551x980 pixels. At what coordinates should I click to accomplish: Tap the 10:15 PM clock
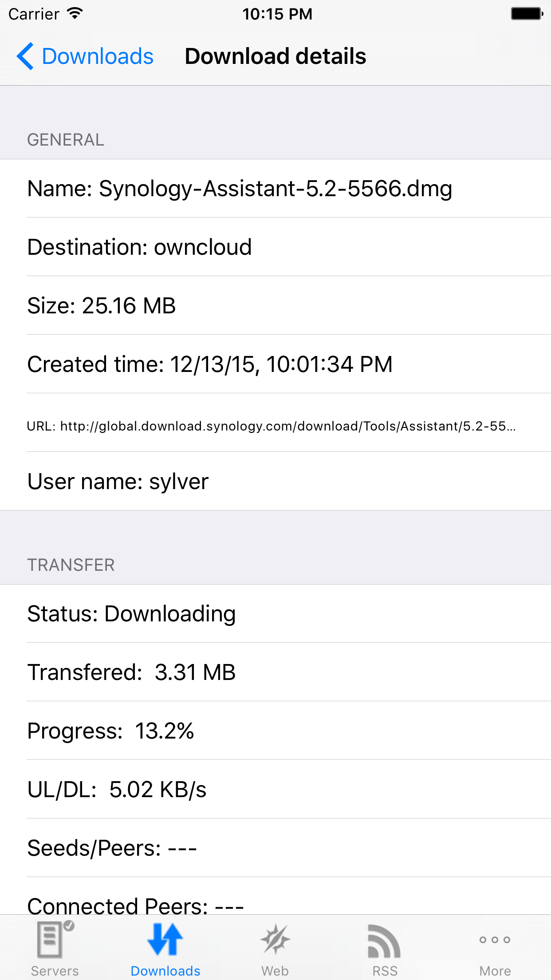278,14
